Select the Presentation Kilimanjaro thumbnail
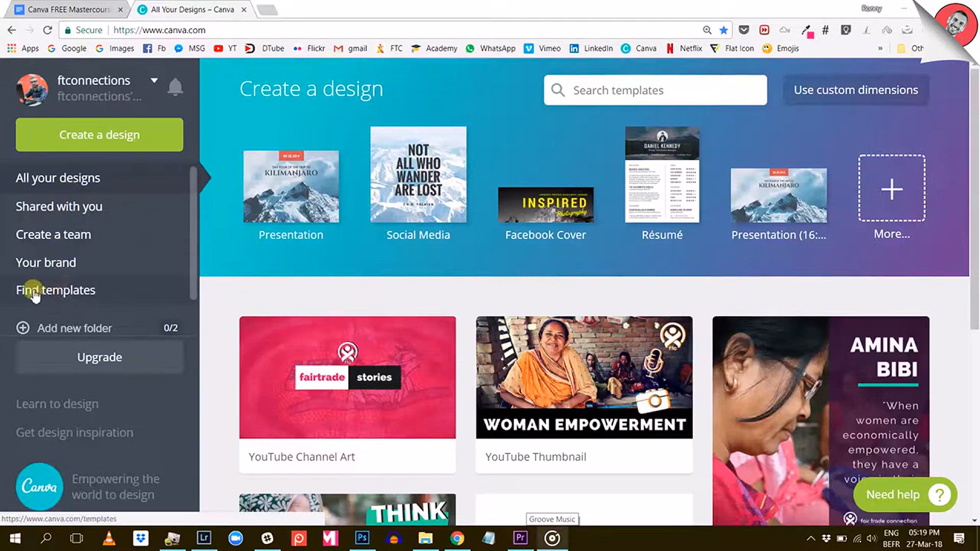 click(x=291, y=186)
